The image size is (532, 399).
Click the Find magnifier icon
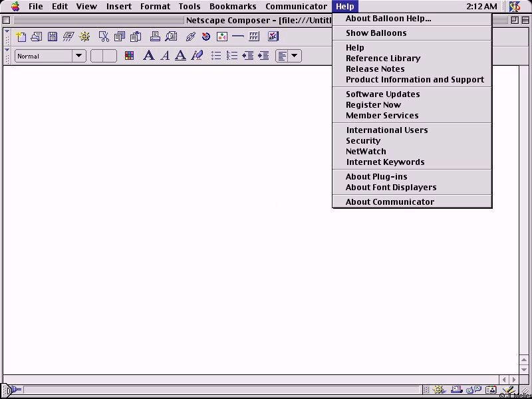point(171,37)
